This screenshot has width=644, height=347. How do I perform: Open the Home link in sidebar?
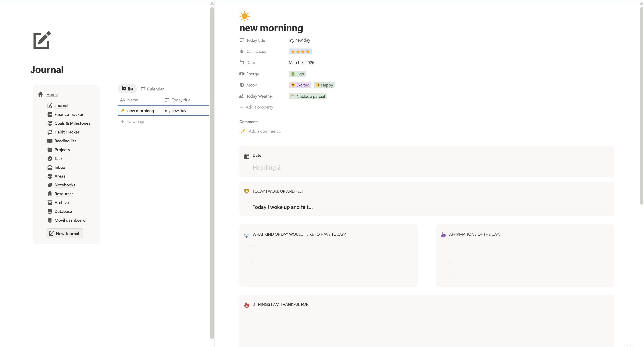[x=52, y=94]
